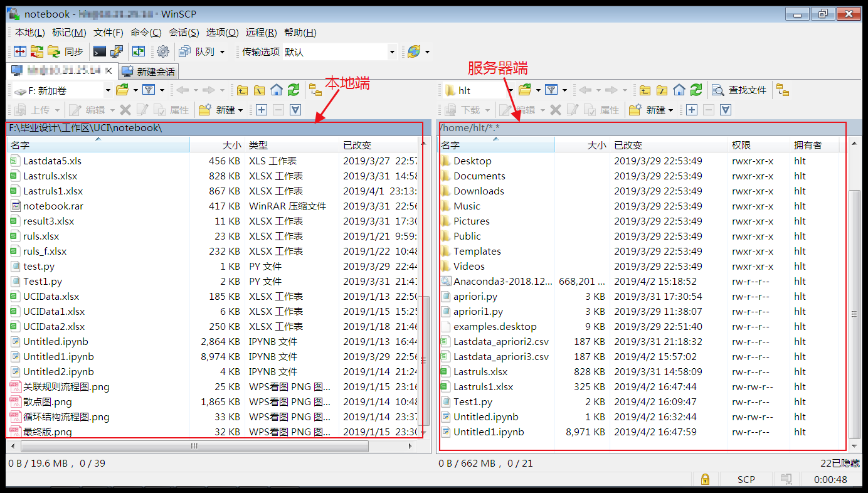The width and height of the screenshot is (868, 493).
Task: Refresh the remote panel
Action: tap(696, 90)
